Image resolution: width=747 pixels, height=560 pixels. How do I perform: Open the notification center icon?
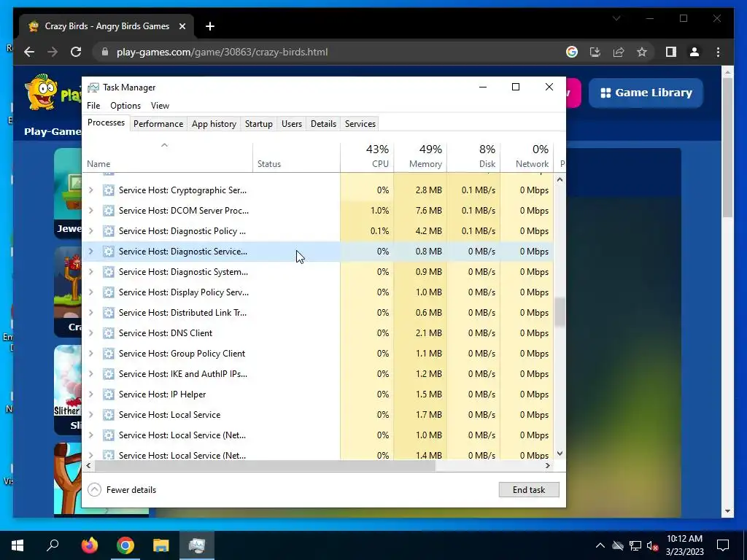[x=723, y=545]
